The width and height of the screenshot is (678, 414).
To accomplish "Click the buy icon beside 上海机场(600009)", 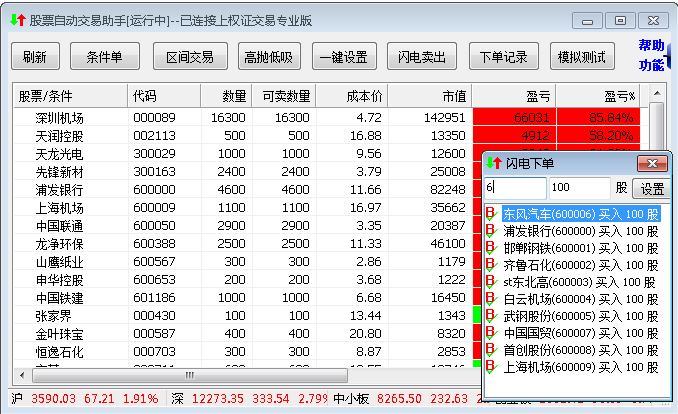I will click(x=492, y=367).
